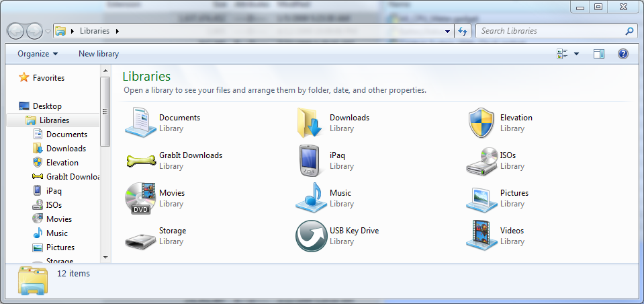Click the navigation pane scrollbar down arrow
Image resolution: width=644 pixels, height=304 pixels.
click(x=105, y=257)
